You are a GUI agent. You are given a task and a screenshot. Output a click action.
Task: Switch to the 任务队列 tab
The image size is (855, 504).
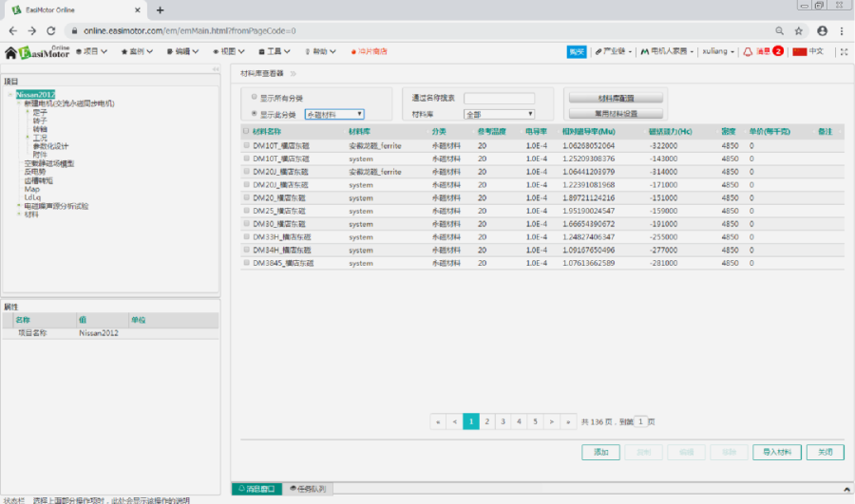pos(308,489)
